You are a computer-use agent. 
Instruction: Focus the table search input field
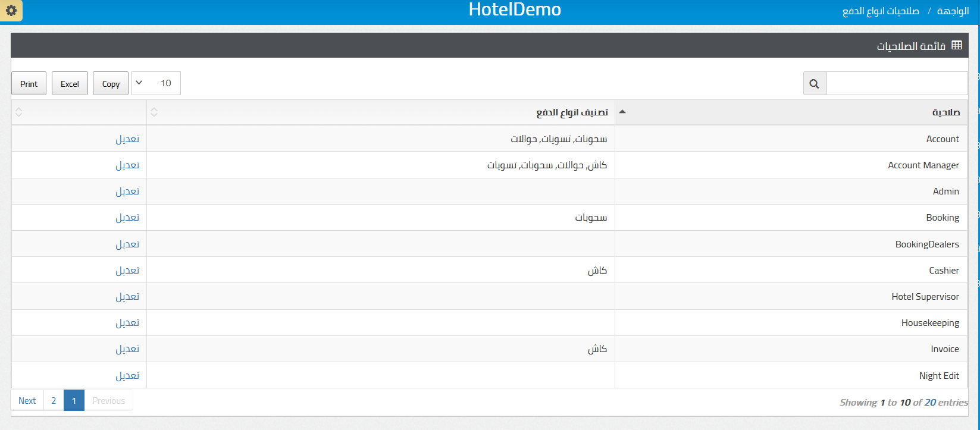(897, 84)
